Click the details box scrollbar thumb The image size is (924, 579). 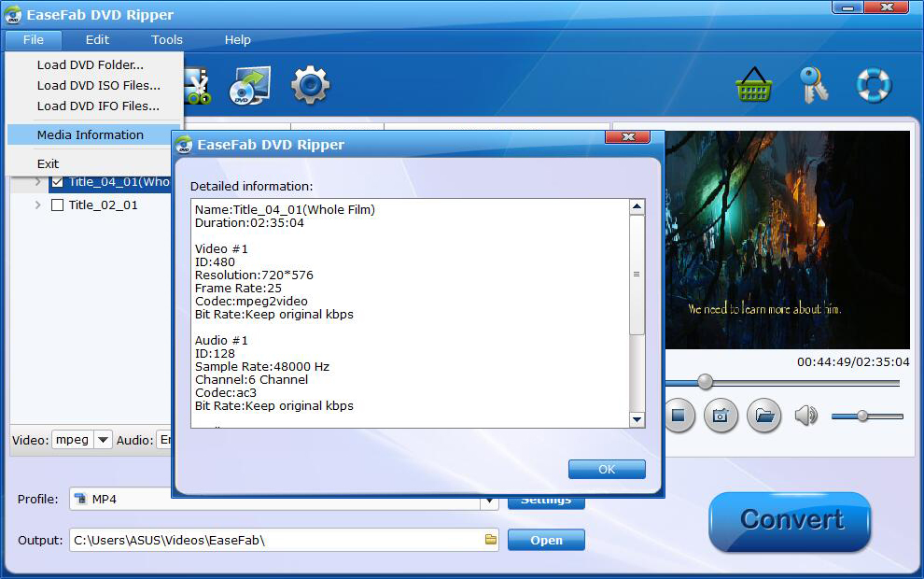point(637,275)
